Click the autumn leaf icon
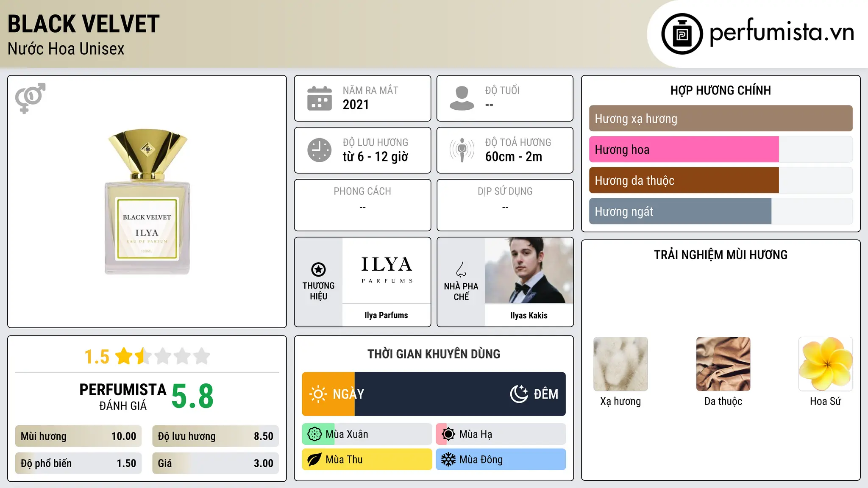The width and height of the screenshot is (868, 488). 314,460
